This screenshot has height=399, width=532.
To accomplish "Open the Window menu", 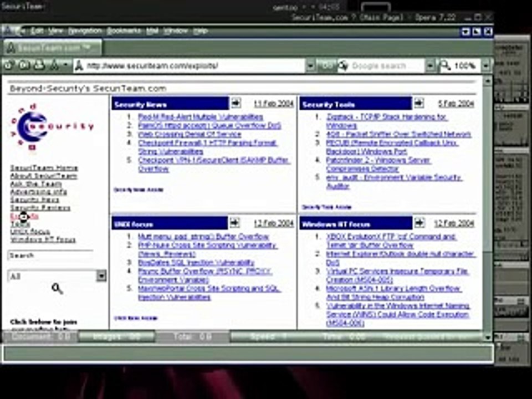I will coord(176,31).
